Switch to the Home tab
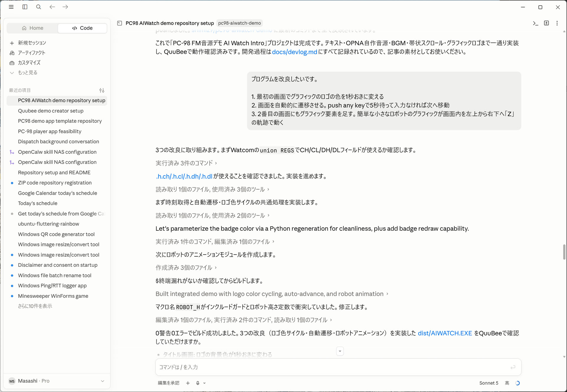 (x=32, y=28)
